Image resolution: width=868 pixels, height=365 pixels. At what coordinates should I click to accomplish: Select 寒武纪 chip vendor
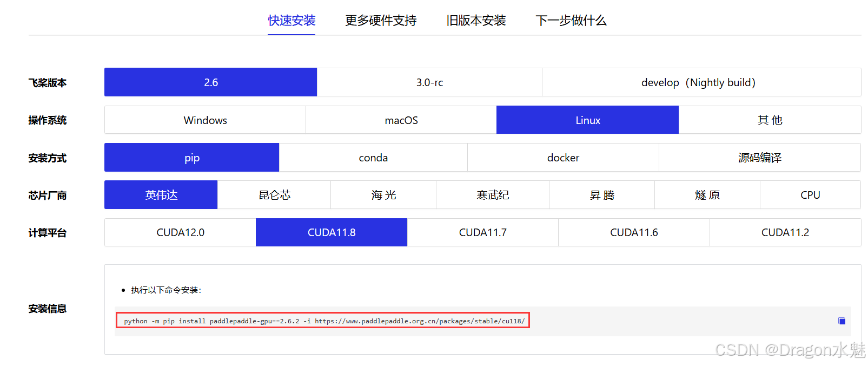pyautogui.click(x=492, y=195)
